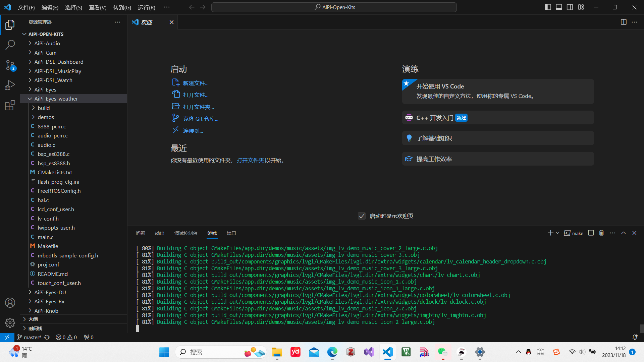This screenshot has height=362, width=644.
Task: Open Explorer views and more actions ellipsis
Action: pyautogui.click(x=117, y=22)
